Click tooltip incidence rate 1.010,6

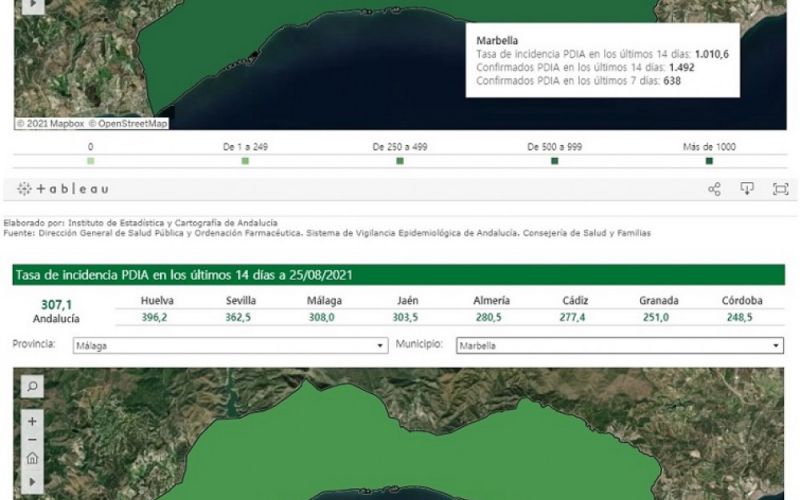pos(712,54)
